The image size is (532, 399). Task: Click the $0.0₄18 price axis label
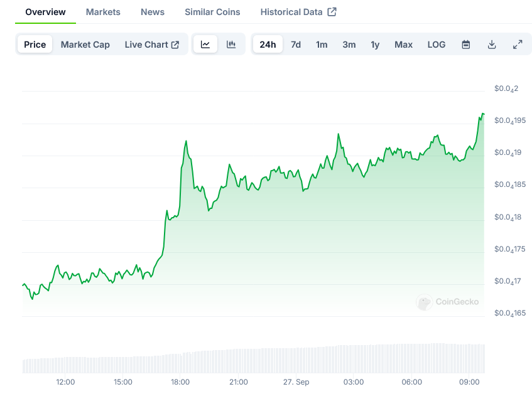point(508,217)
